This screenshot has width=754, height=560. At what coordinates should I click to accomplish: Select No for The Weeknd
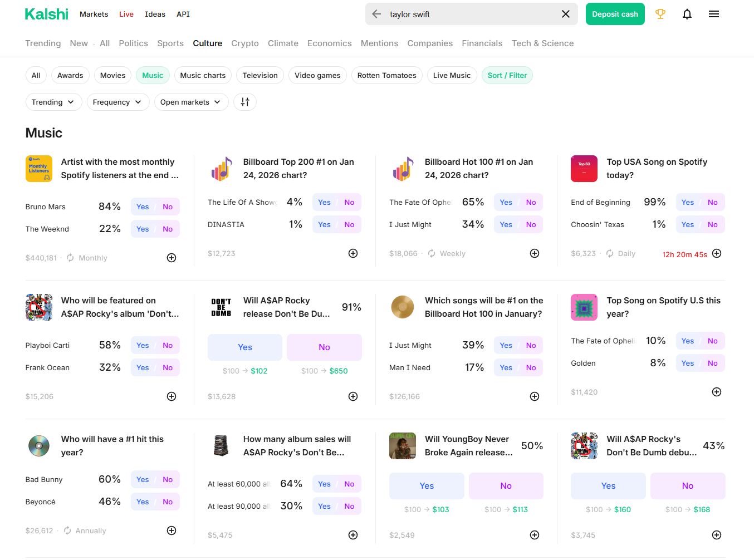(168, 229)
